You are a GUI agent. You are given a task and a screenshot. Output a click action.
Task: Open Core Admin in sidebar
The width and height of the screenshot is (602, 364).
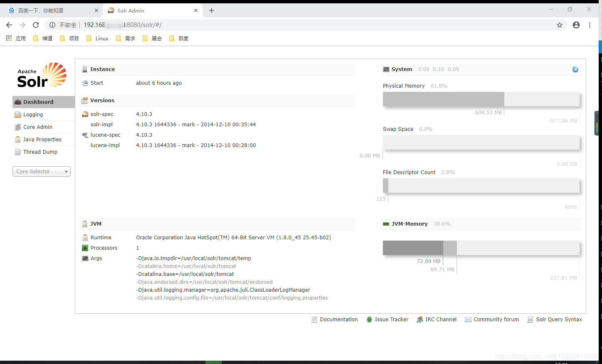[x=44, y=127]
